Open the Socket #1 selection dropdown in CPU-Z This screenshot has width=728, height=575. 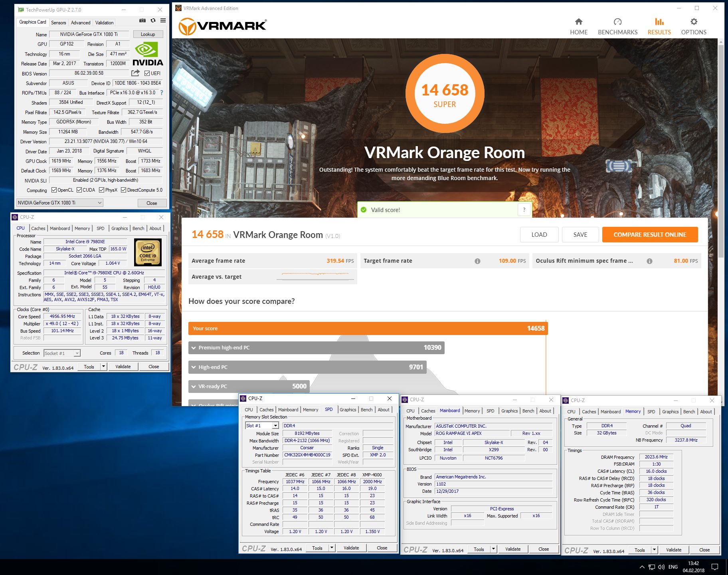point(62,353)
